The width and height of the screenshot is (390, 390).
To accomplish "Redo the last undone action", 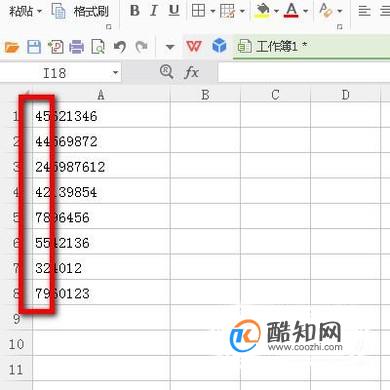I will [142, 47].
